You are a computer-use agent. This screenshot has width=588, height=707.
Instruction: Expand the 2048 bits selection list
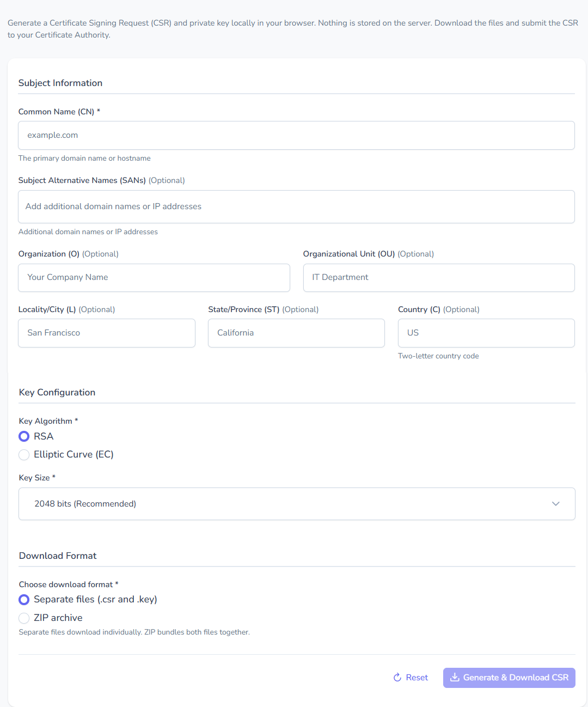click(x=297, y=504)
